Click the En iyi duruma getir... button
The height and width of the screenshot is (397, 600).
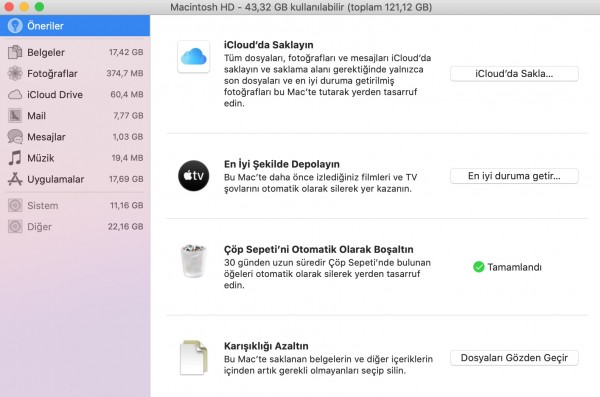click(x=514, y=176)
